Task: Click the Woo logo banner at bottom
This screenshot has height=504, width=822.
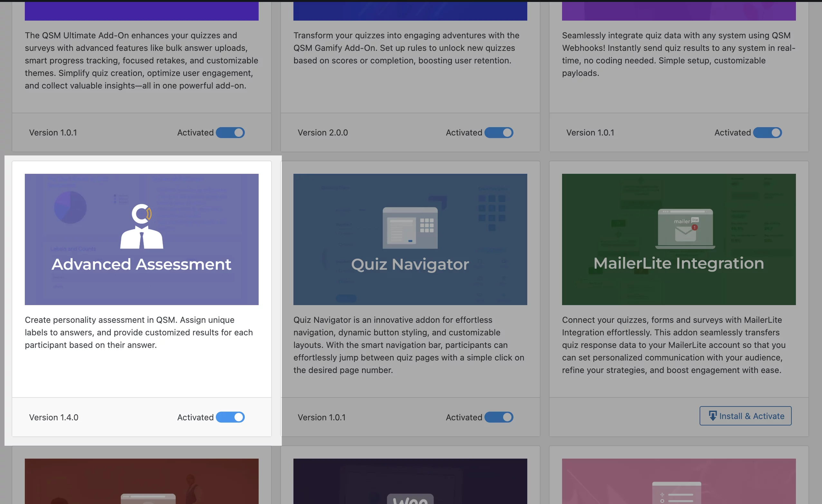Action: pos(410,481)
